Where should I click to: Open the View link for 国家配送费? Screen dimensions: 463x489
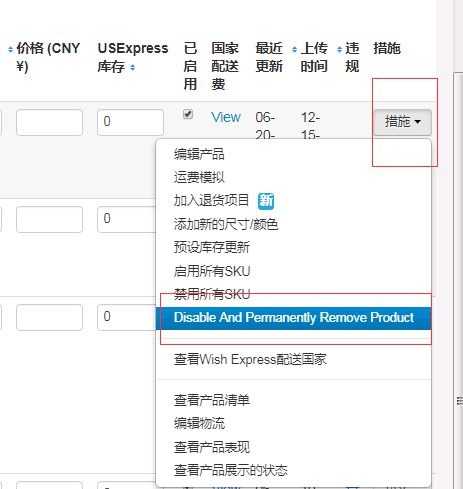pos(226,117)
